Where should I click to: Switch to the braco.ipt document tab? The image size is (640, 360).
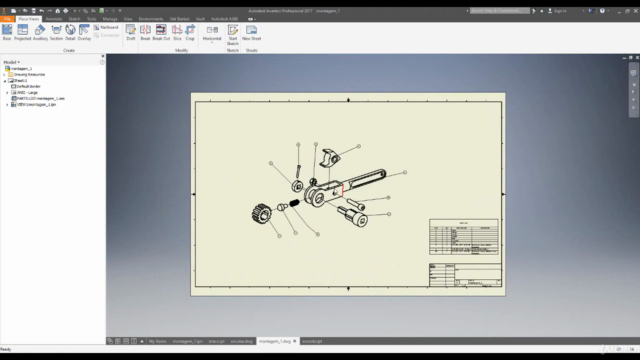point(217,341)
